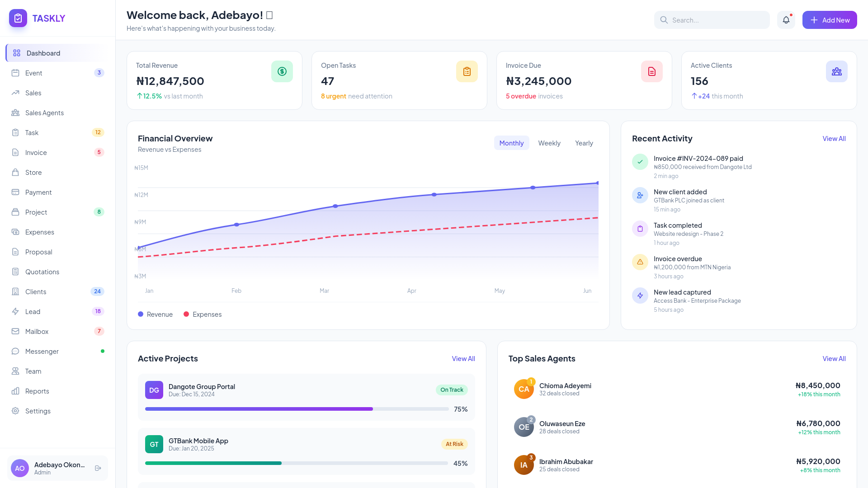
Task: Toggle the Expenses legend series
Action: point(203,314)
